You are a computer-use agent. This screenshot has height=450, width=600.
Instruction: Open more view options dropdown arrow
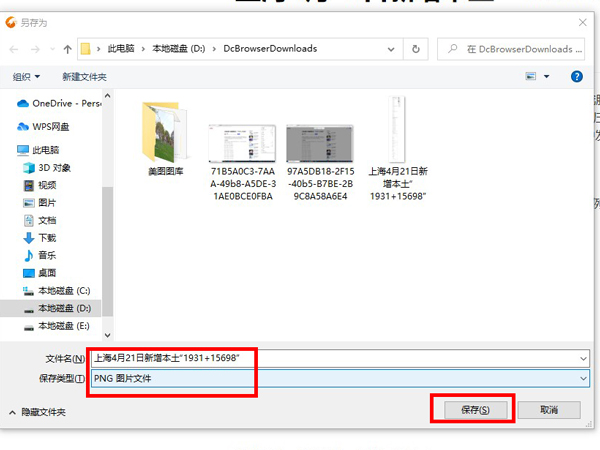547,77
